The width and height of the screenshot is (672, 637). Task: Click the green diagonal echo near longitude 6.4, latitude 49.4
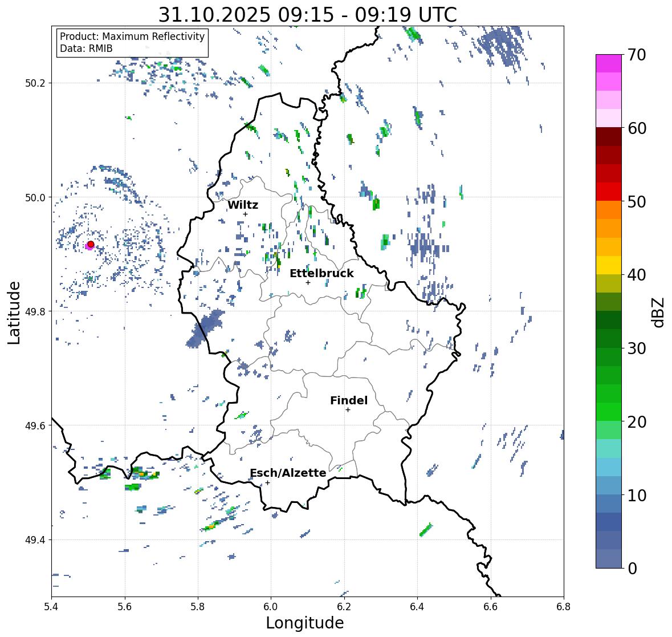tap(426, 530)
